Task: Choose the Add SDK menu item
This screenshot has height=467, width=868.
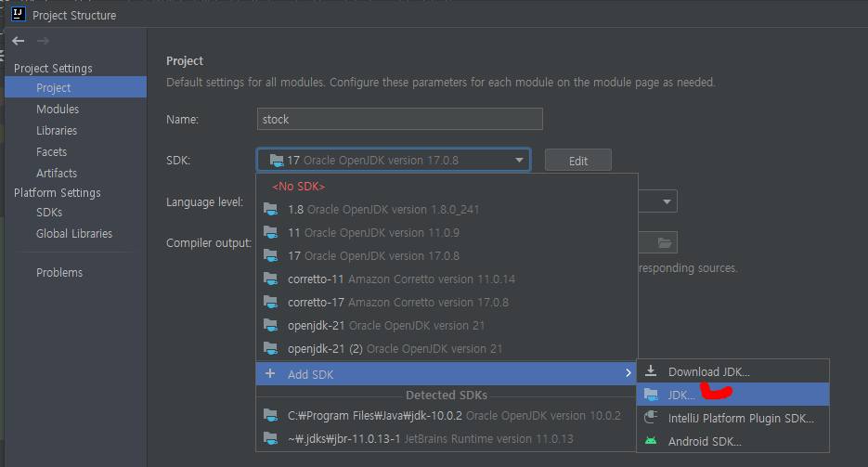Action: pyautogui.click(x=447, y=373)
